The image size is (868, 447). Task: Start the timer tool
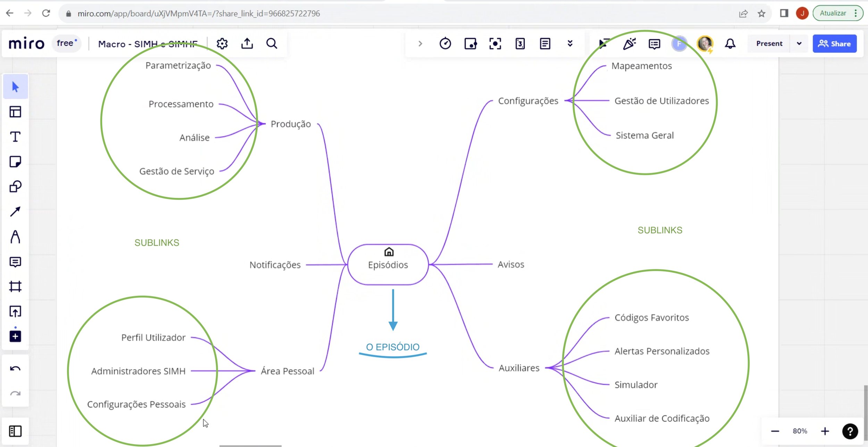pyautogui.click(x=445, y=44)
